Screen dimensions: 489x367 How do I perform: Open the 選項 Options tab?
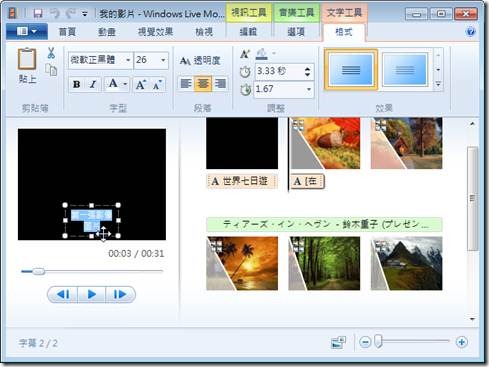pyautogui.click(x=296, y=32)
